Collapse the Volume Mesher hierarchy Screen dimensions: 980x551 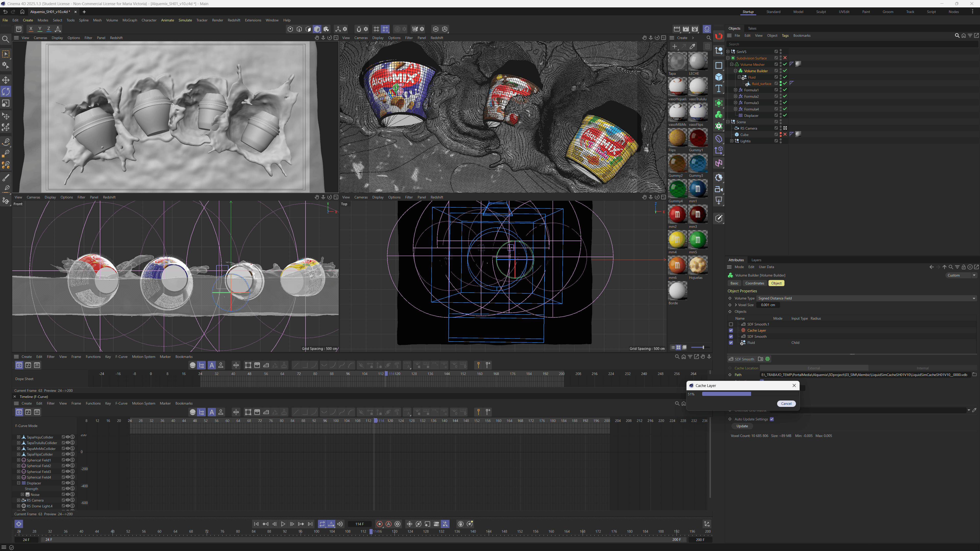point(732,65)
